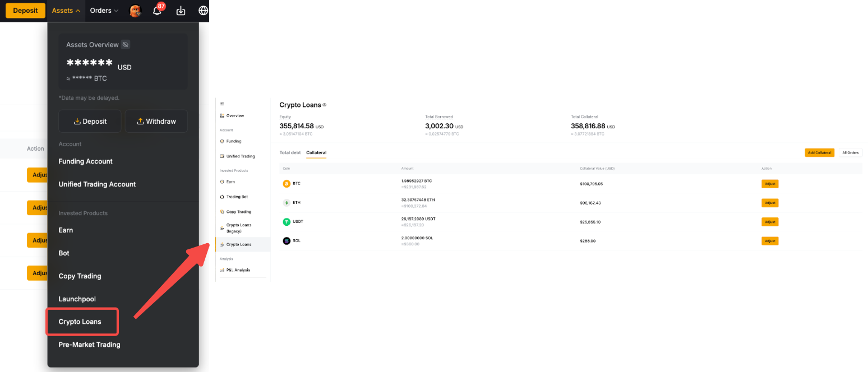The image size is (868, 372).
Task: Click the BTC coin icon in collateral table
Action: pos(287,184)
